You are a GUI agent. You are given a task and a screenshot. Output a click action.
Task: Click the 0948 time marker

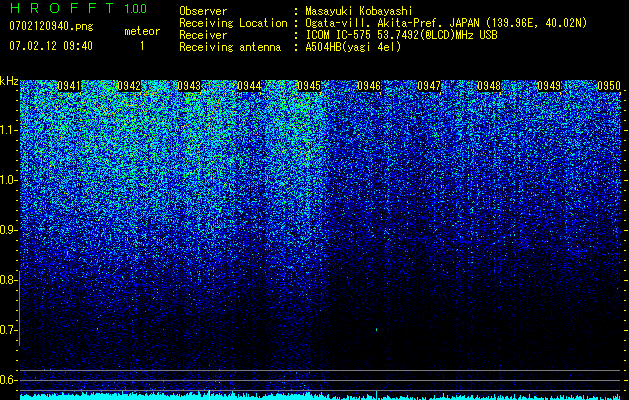tap(489, 86)
